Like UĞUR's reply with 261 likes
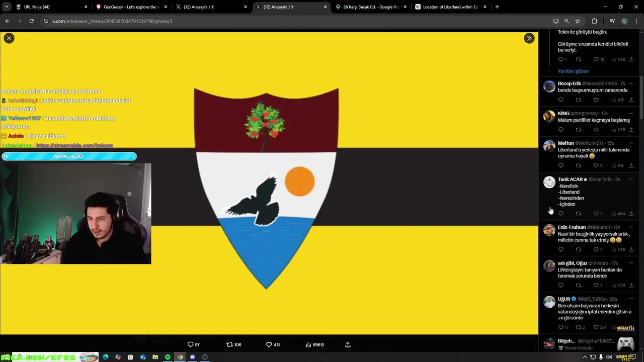This screenshot has height=362, width=644. [600, 327]
